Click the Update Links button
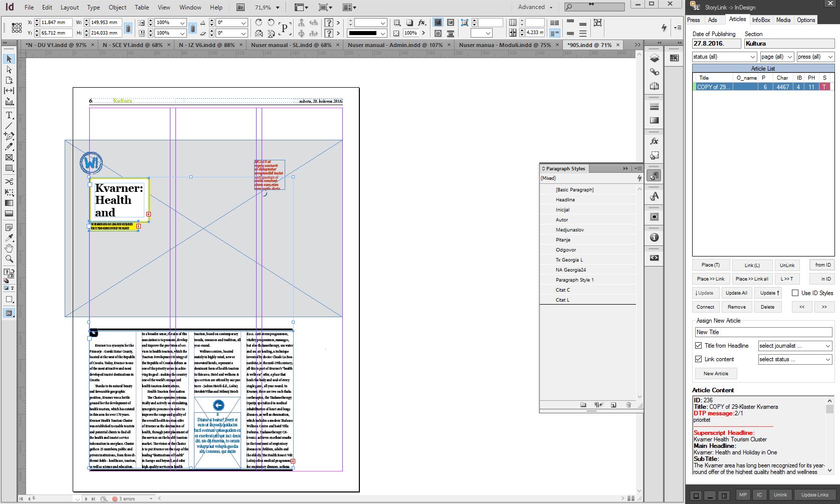This screenshot has width=840, height=504. click(814, 495)
